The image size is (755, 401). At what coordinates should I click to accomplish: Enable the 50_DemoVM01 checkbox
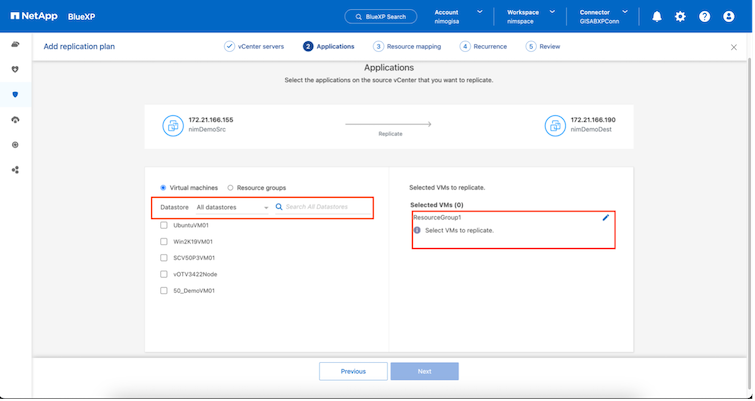[164, 290]
